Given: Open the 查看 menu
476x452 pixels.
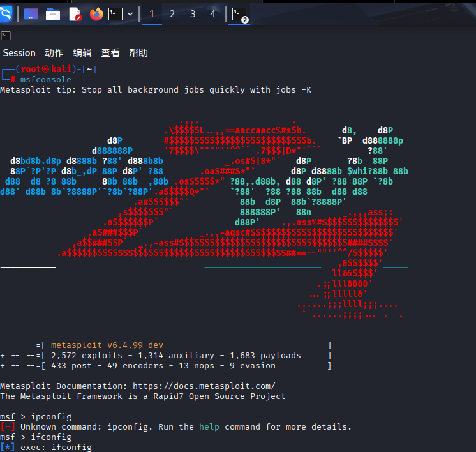Looking at the screenshot, I should [110, 53].
